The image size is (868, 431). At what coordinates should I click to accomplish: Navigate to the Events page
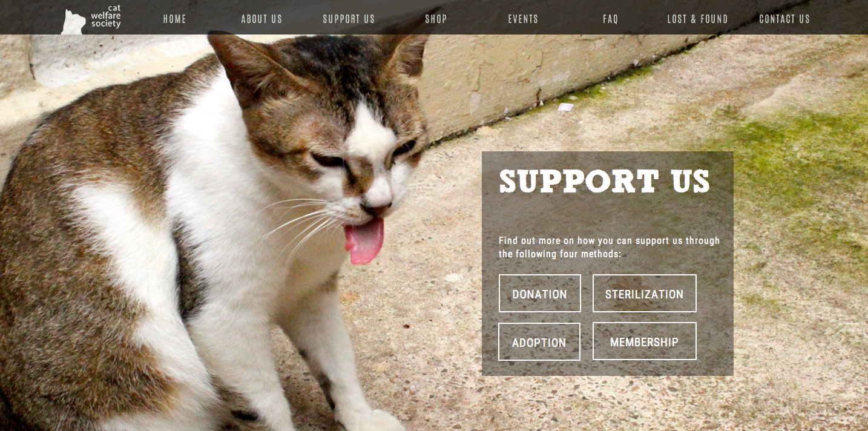click(523, 19)
